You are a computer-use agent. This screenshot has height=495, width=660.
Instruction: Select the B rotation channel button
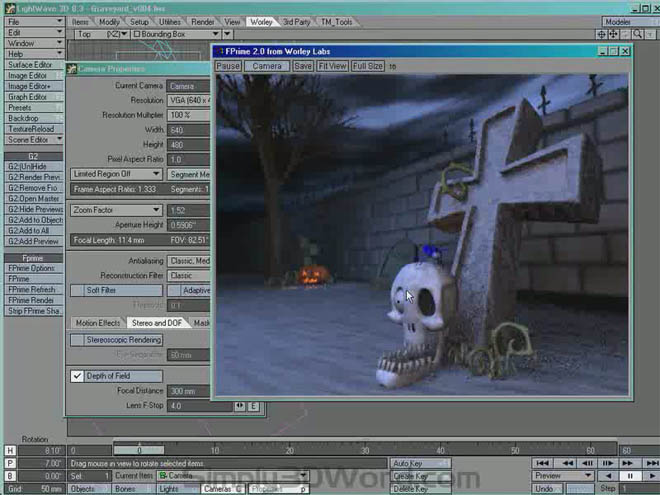10,476
